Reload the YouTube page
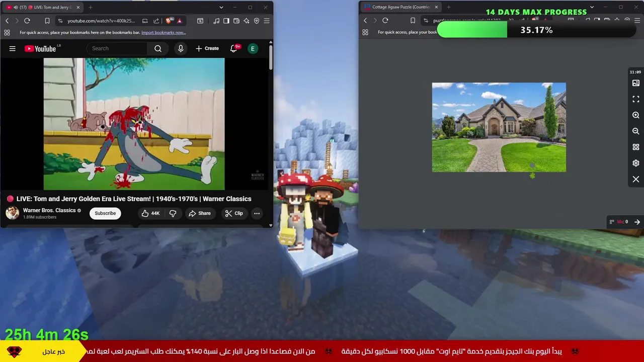This screenshot has width=644, height=362. (27, 21)
